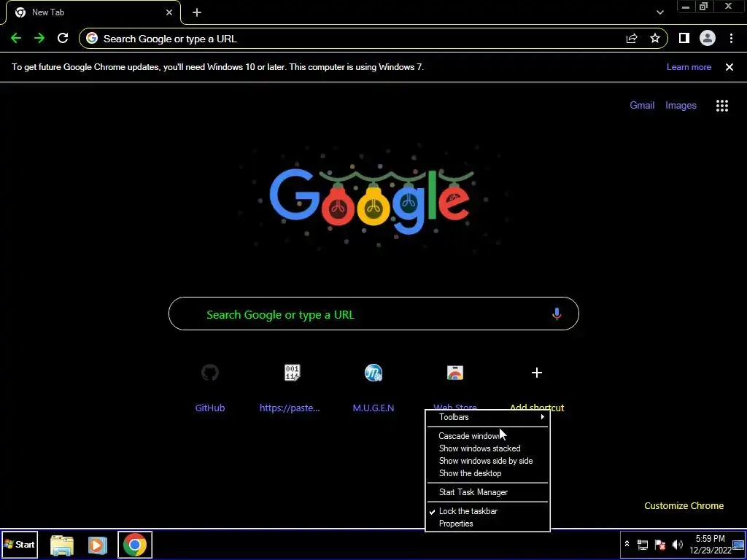Open the M.U.G.E.N shortcut
This screenshot has width=747, height=560.
(373, 389)
